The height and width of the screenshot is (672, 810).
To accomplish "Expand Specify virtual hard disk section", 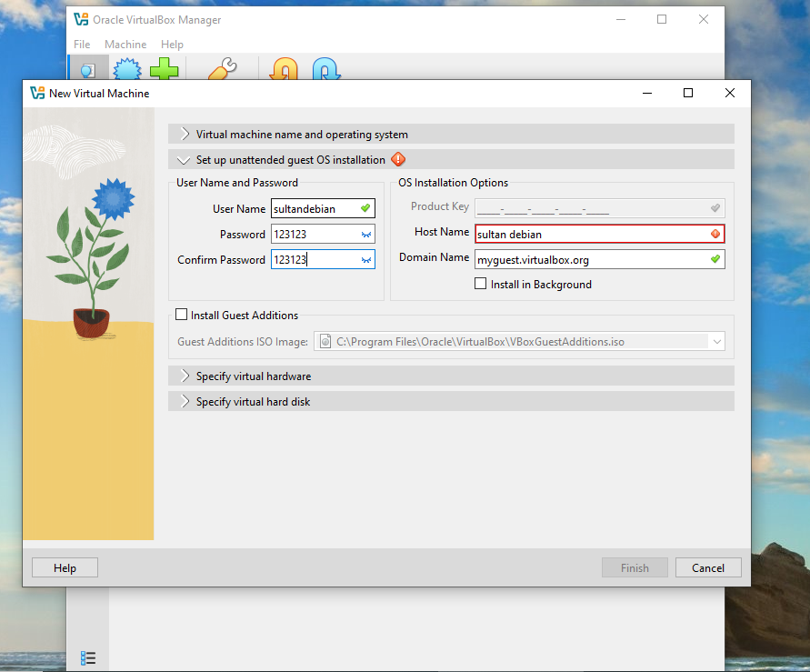I will pos(451,401).
